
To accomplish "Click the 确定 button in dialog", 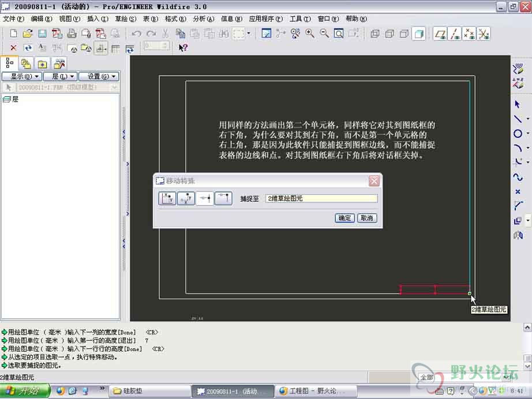I will coord(344,218).
